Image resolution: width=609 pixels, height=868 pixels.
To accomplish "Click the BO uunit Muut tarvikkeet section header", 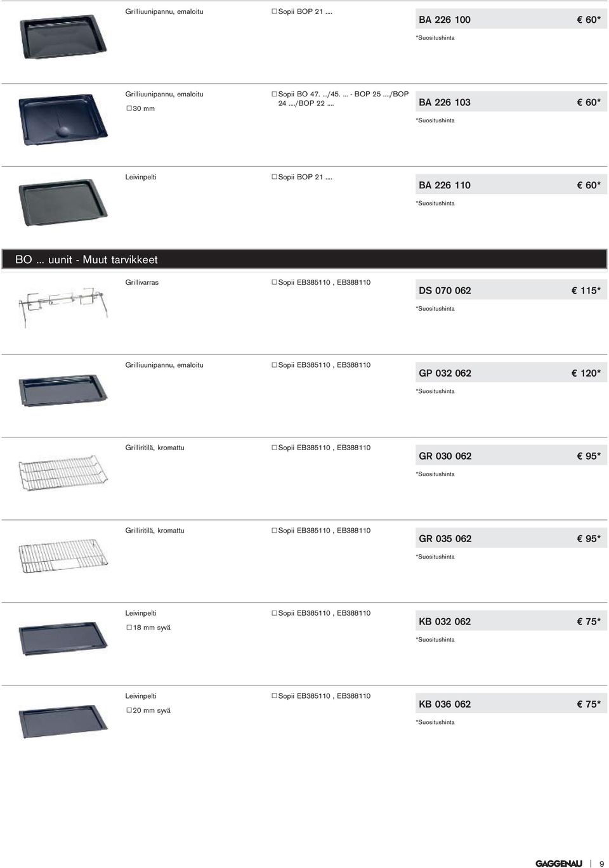I will [x=311, y=259].
